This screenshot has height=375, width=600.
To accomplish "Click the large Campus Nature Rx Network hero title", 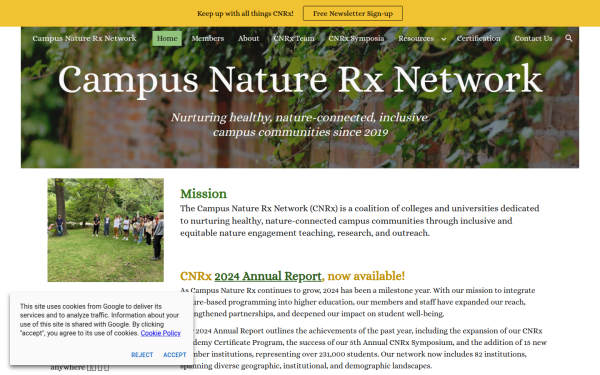I will (x=300, y=80).
